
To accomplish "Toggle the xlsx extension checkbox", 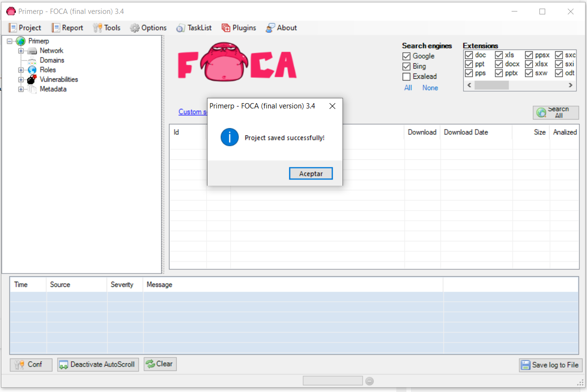I will [x=529, y=64].
